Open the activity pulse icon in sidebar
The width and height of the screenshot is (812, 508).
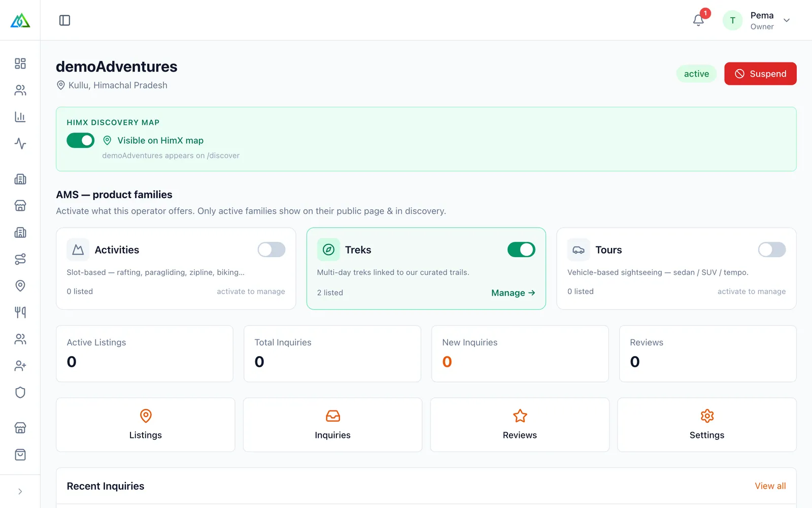tap(20, 143)
